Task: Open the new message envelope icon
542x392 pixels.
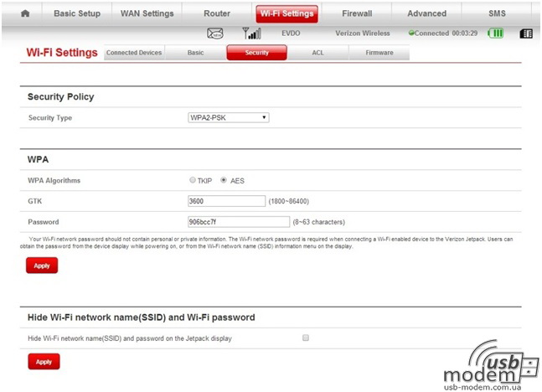Action: (x=215, y=34)
